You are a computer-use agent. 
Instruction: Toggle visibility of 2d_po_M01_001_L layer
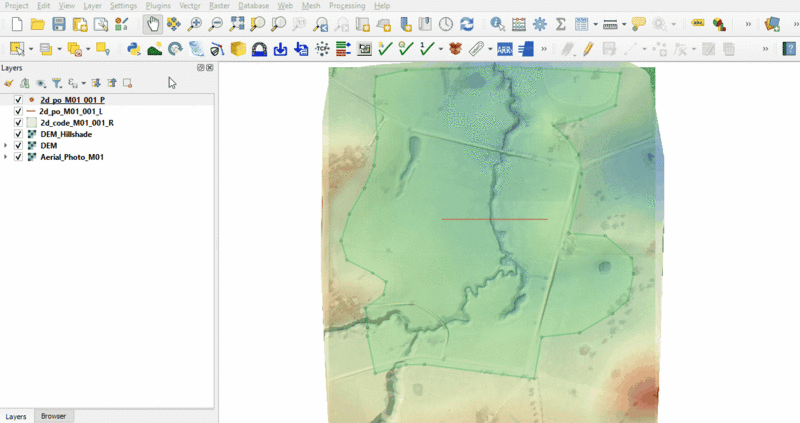click(19, 112)
